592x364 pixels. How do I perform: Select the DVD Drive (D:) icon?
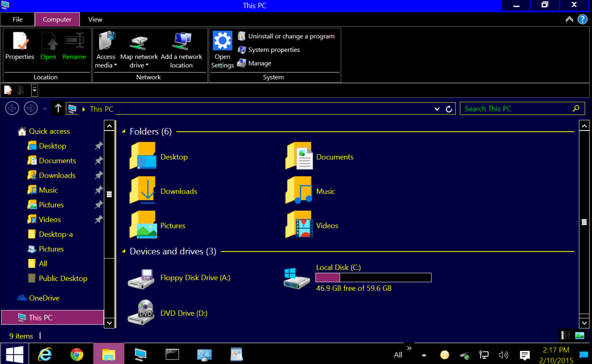pos(141,313)
